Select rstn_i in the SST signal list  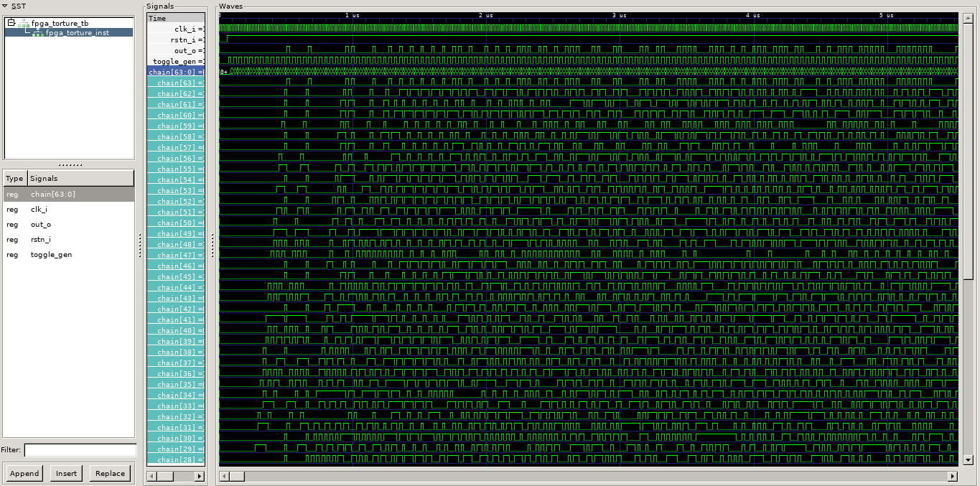[x=69, y=239]
